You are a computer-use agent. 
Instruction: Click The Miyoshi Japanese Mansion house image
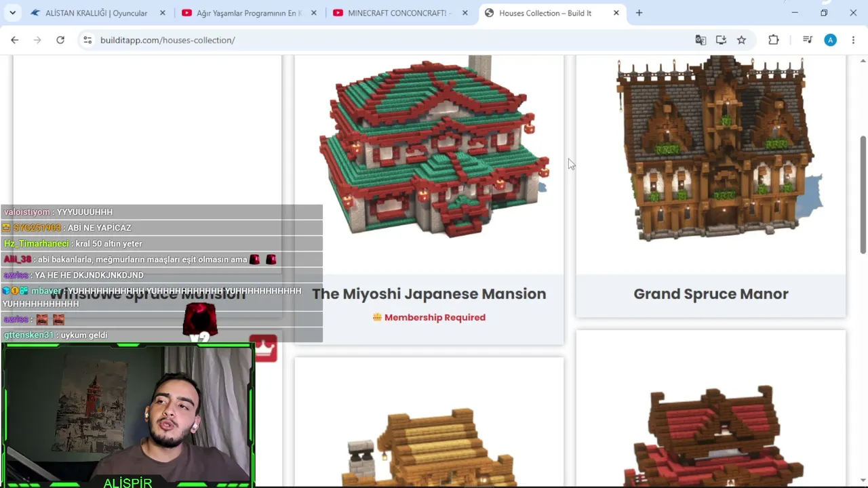coord(434,149)
